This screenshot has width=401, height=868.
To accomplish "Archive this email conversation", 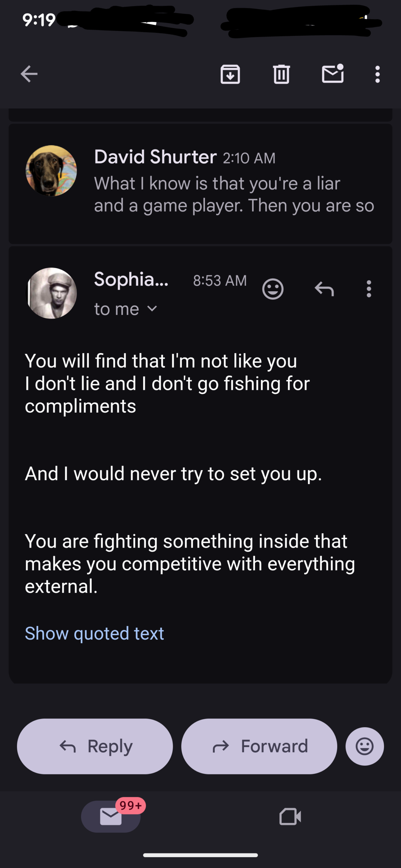I will (x=230, y=74).
